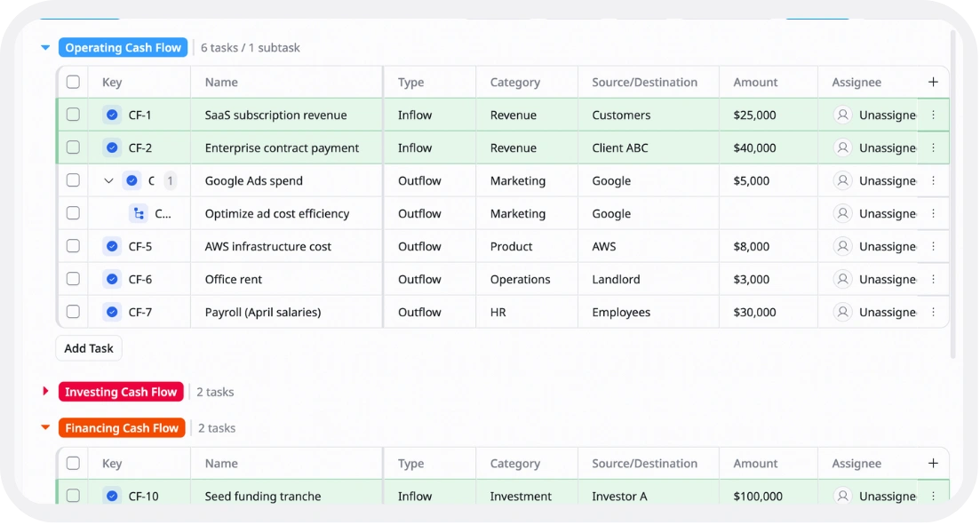Click the task status icon for CF-10
Screen dimensions: 980x525
coord(112,497)
